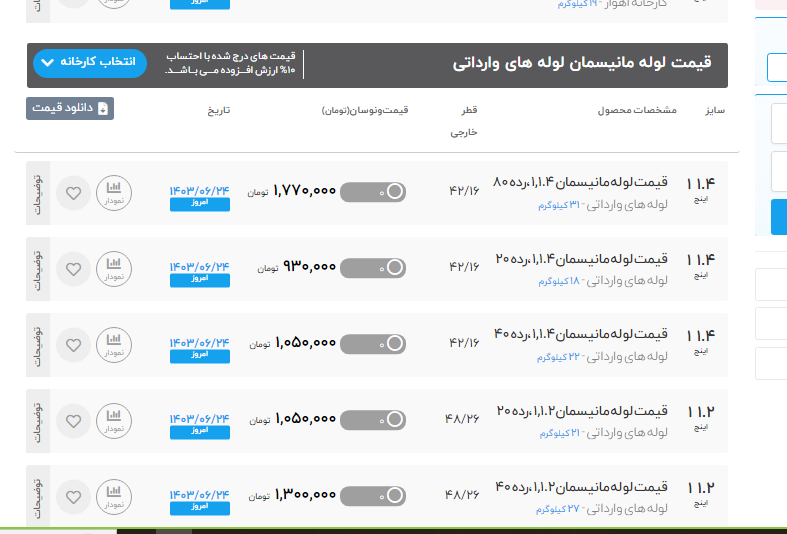Image resolution: width=787 pixels, height=534 pixels.
Task: Open the انتخاب کارخانه factory dropdown
Action: click(x=90, y=63)
